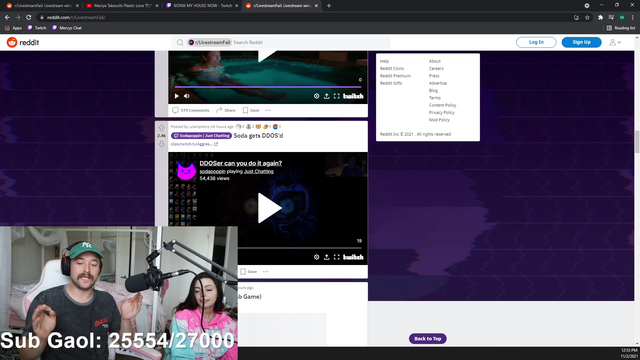Open the Advertise footer link
This screenshot has width=640, height=360.
438,83
